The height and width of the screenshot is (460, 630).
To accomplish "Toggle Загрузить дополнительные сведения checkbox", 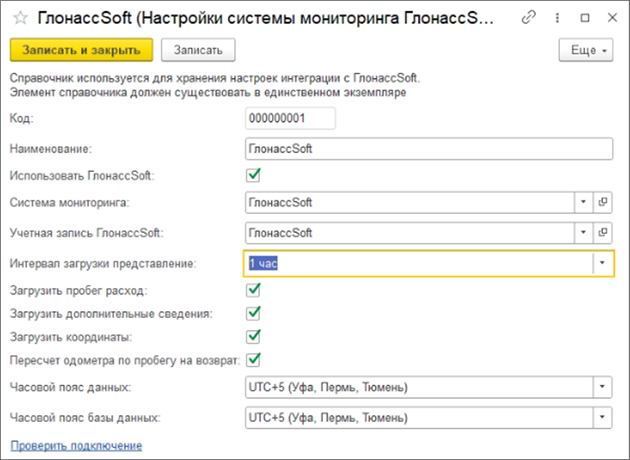I will tap(253, 313).
